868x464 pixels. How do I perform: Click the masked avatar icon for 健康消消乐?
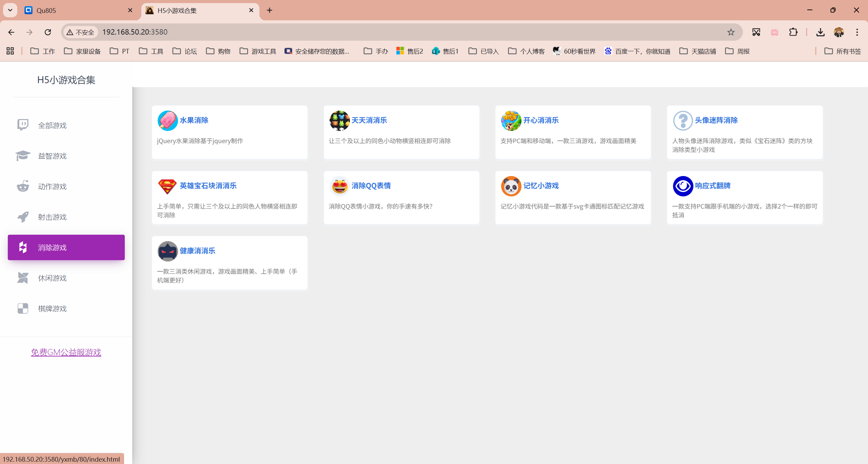(167, 251)
